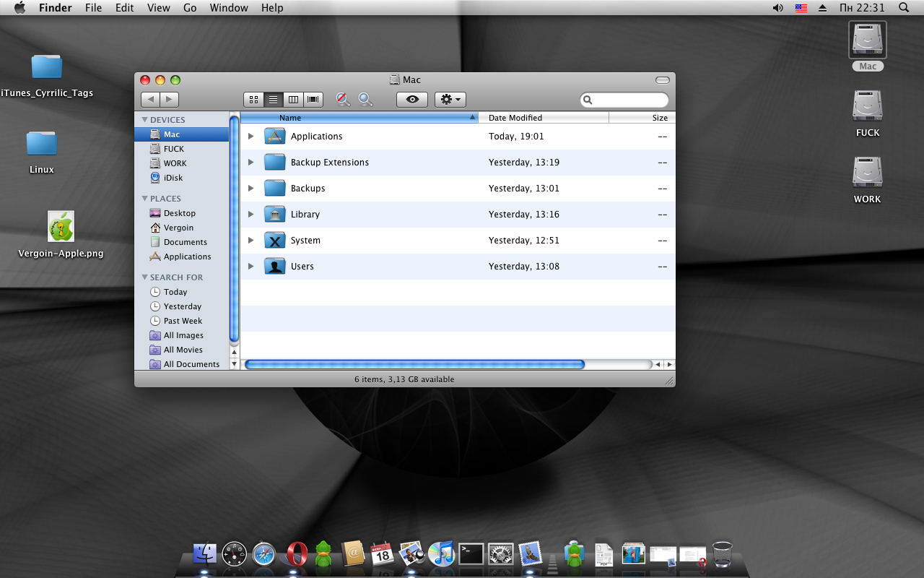Select the Users folder icon in list
924x578 pixels.
[x=275, y=266]
